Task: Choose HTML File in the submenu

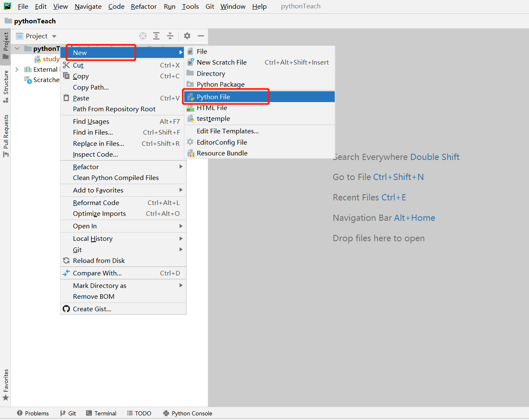Action: [x=259, y=107]
